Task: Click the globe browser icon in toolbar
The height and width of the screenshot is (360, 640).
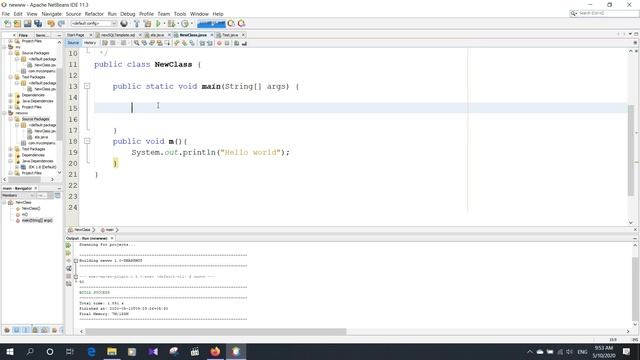Action: pos(124,24)
